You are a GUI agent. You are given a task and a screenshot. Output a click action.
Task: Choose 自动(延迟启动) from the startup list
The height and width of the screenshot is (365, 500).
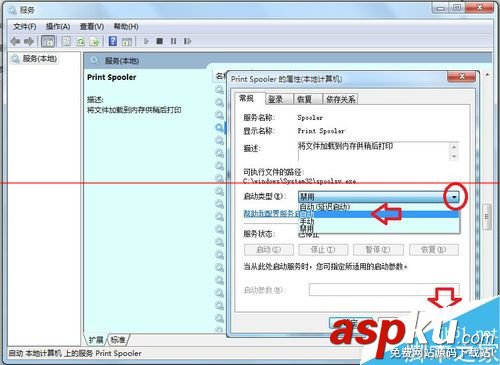[379, 207]
